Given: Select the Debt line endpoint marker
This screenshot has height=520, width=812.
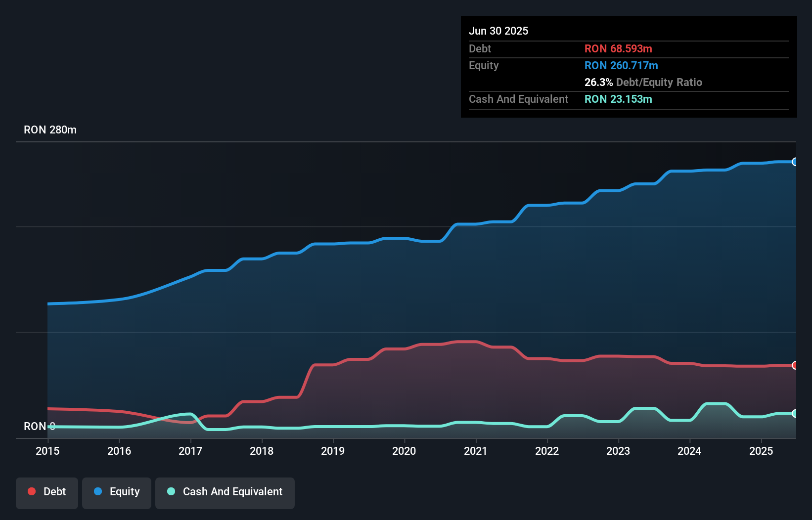Looking at the screenshot, I should pos(795,366).
